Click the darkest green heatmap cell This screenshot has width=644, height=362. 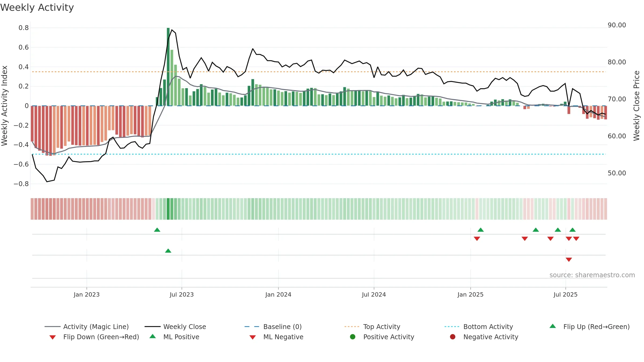(x=168, y=209)
